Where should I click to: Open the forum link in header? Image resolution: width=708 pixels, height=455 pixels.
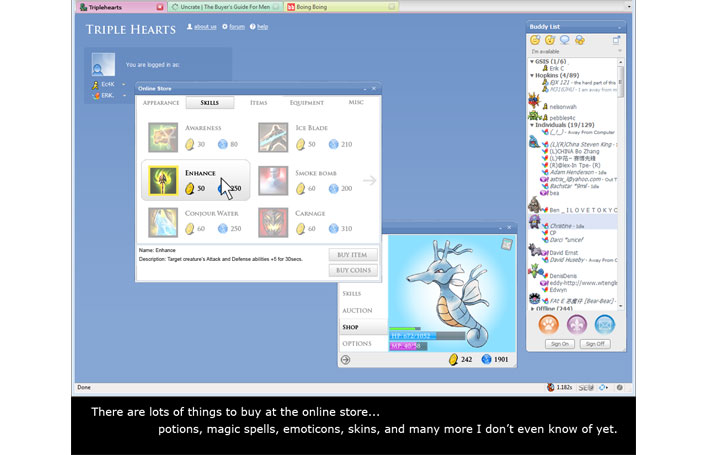[x=236, y=27]
